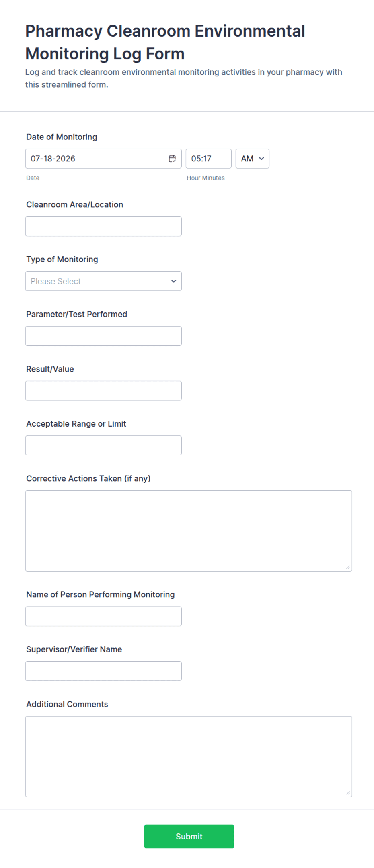
Task: Click the Type of Monitoring label
Action: [62, 259]
